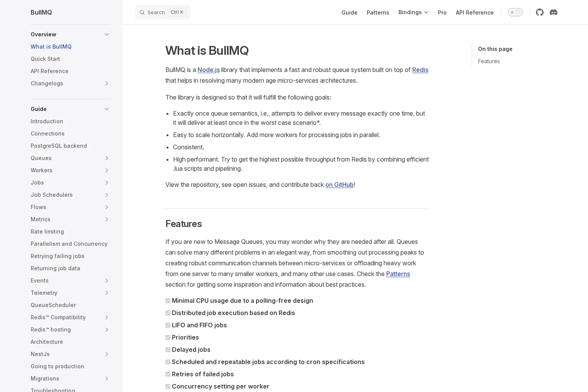This screenshot has width=588, height=392.
Task: Toggle the Delayed jobs checkbox
Action: click(168, 350)
